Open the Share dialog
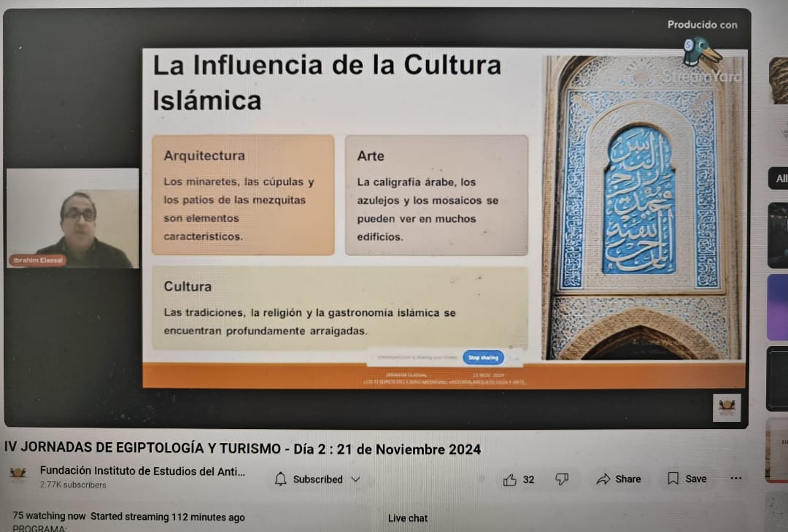The height and width of the screenshot is (532, 788). click(619, 479)
